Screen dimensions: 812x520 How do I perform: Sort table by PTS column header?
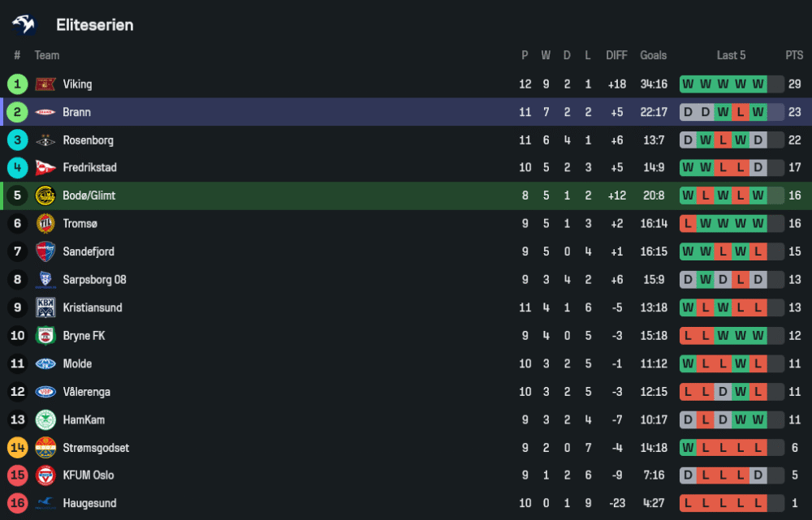click(x=794, y=55)
